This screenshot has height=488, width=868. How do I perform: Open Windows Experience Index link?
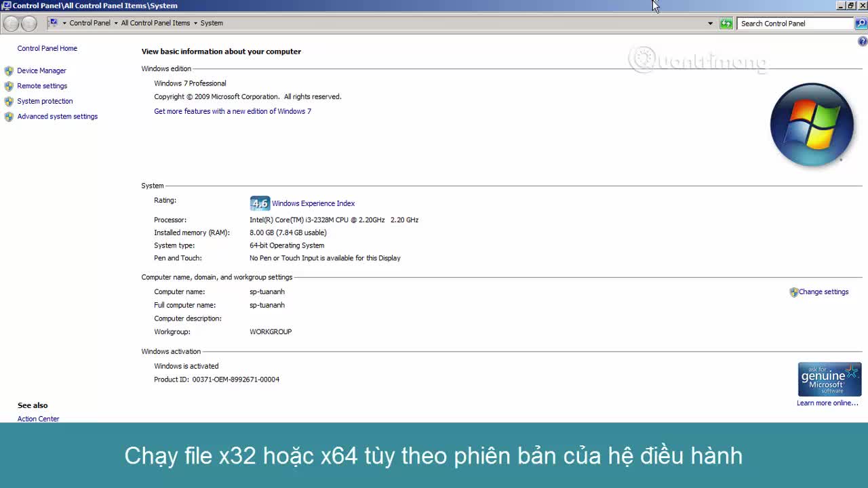coord(313,203)
